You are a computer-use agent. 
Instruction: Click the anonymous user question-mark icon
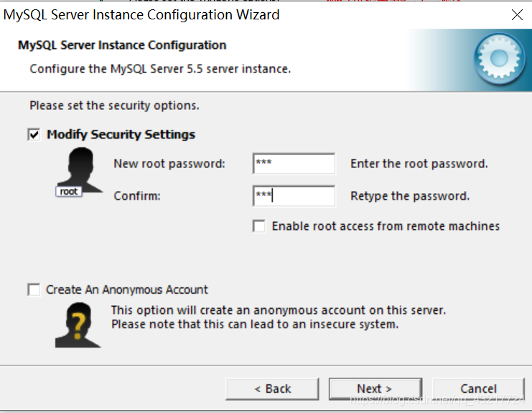pos(78,325)
